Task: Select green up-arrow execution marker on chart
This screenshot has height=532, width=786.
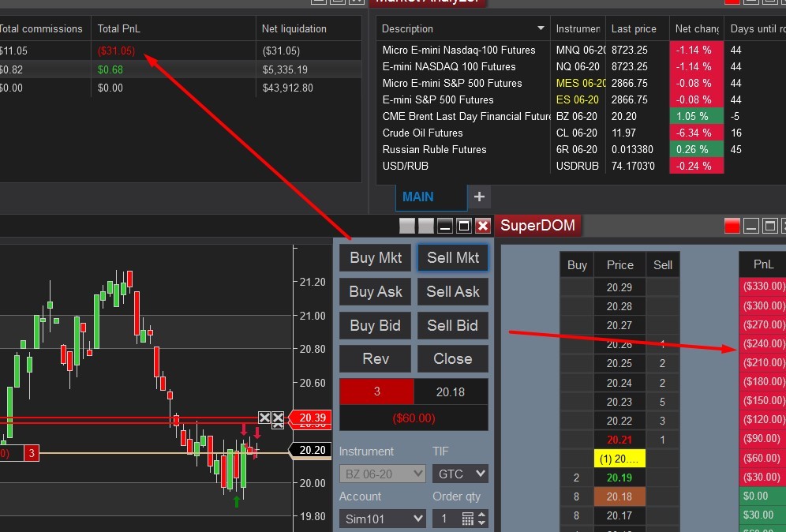Action: coord(237,501)
